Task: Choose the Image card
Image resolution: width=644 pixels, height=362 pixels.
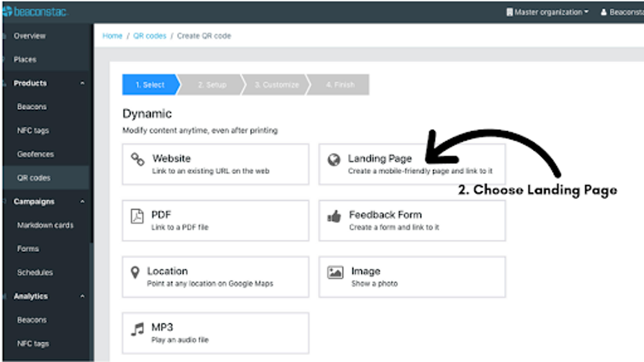Action: point(412,277)
